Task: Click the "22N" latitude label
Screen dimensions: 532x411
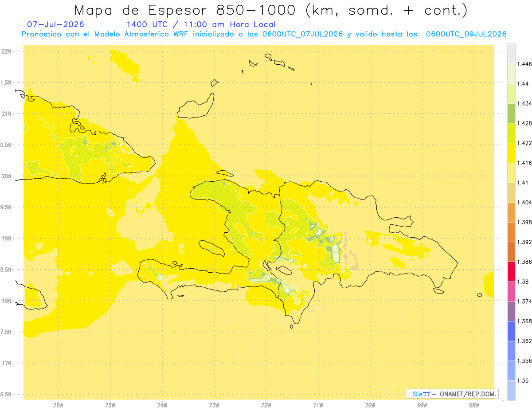Action: click(8, 51)
